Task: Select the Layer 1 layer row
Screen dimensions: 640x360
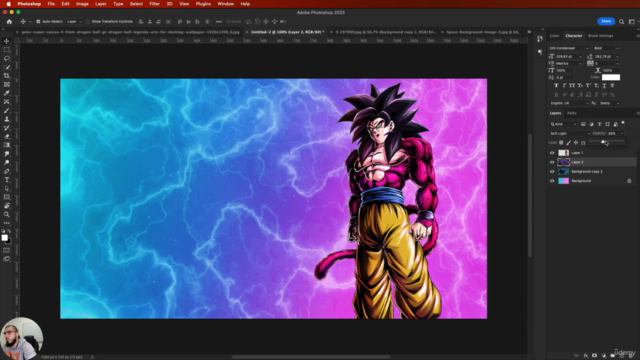Action: click(592, 153)
